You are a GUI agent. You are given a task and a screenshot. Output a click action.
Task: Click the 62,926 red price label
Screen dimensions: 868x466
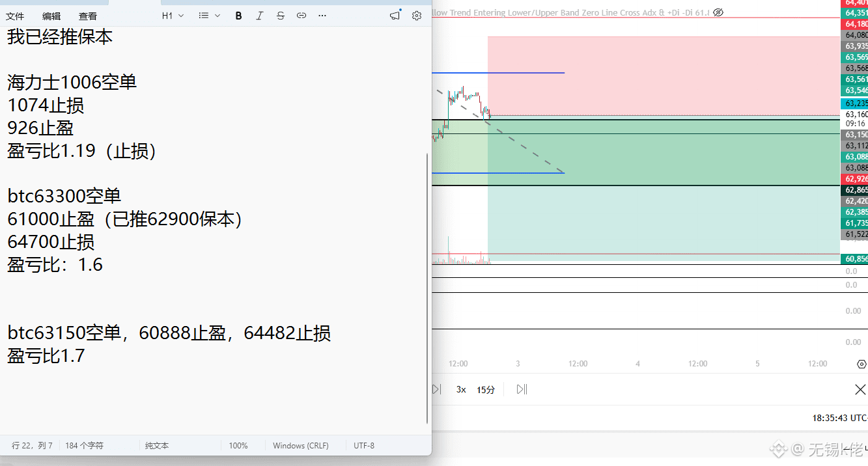pos(854,179)
